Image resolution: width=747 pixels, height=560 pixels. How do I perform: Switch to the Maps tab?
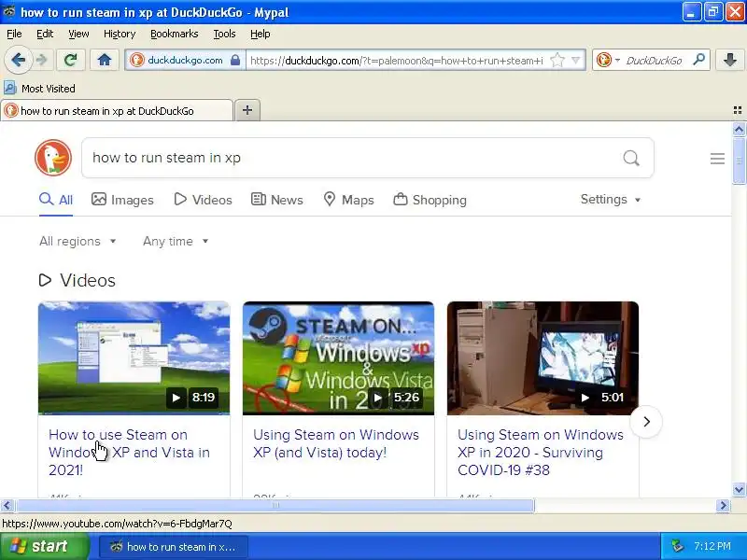348,200
